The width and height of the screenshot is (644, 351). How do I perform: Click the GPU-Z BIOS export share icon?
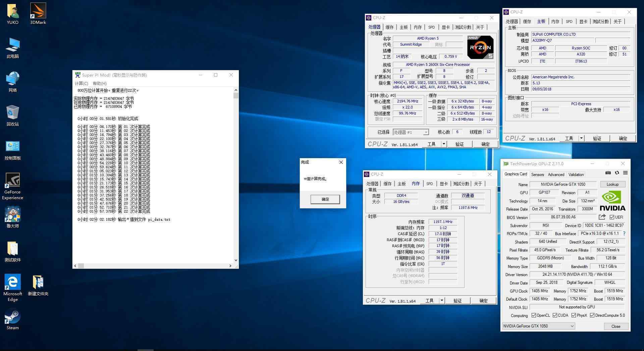tap(602, 217)
